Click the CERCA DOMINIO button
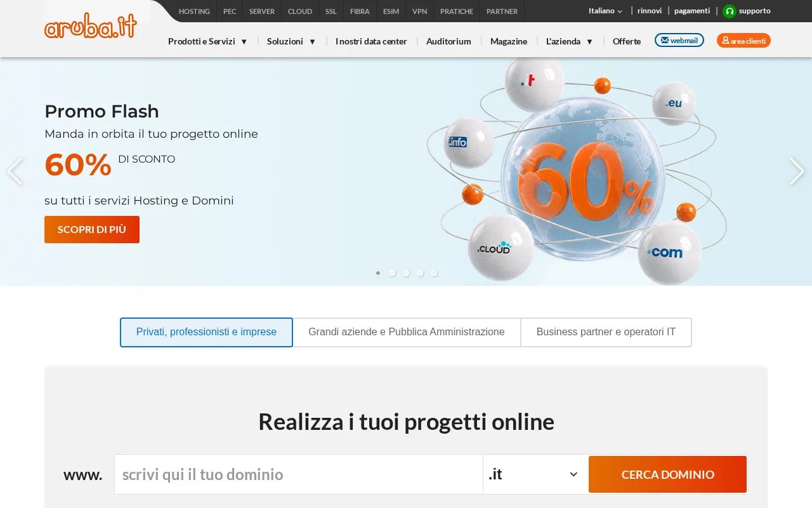Viewport: 812px width, 508px height. 667,474
